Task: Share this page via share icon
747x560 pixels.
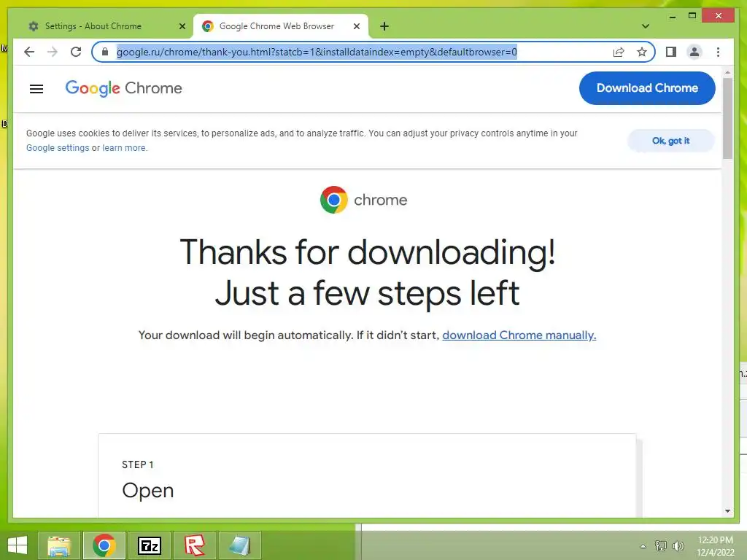Action: (x=619, y=52)
